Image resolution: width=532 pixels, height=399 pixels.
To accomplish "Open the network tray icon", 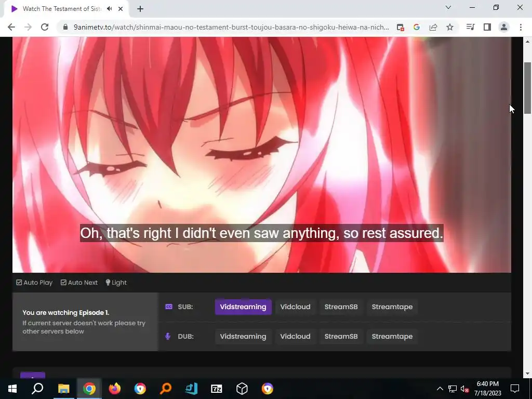I will point(453,389).
